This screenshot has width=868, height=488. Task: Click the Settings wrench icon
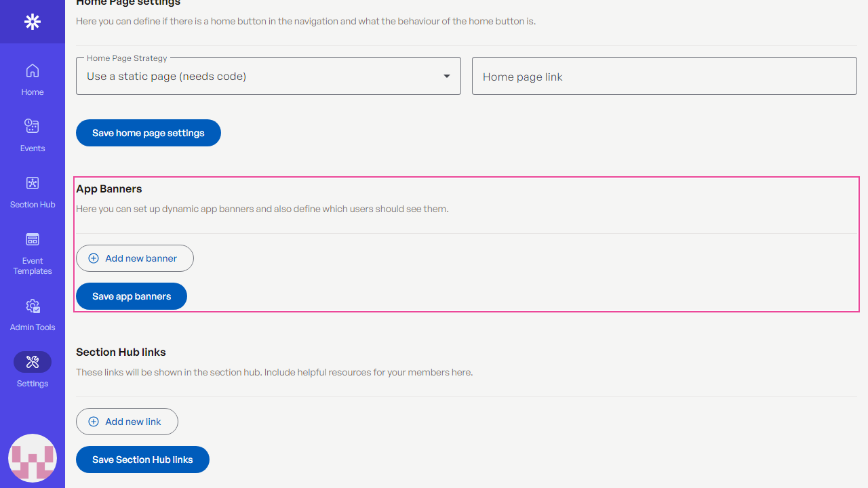pos(33,362)
